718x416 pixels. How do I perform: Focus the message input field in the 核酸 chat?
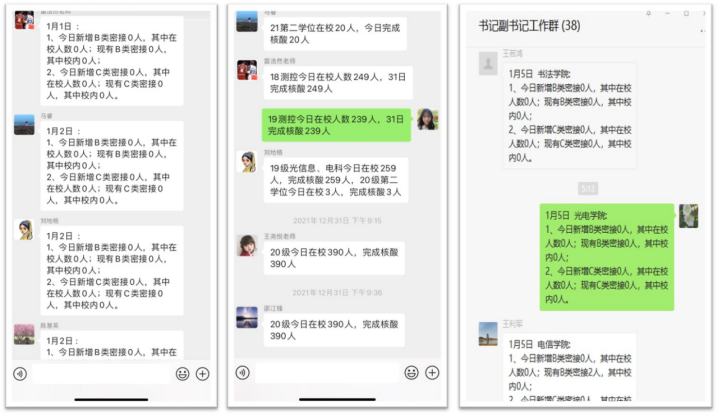click(326, 373)
